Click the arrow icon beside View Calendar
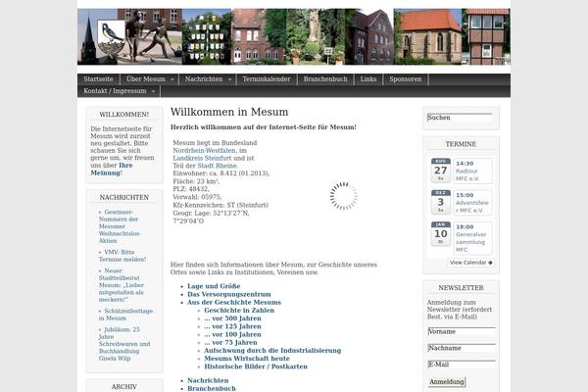The height and width of the screenshot is (392, 588). coord(490,263)
